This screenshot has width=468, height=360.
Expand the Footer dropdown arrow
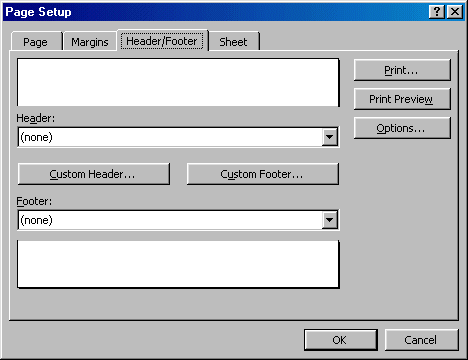point(329,220)
